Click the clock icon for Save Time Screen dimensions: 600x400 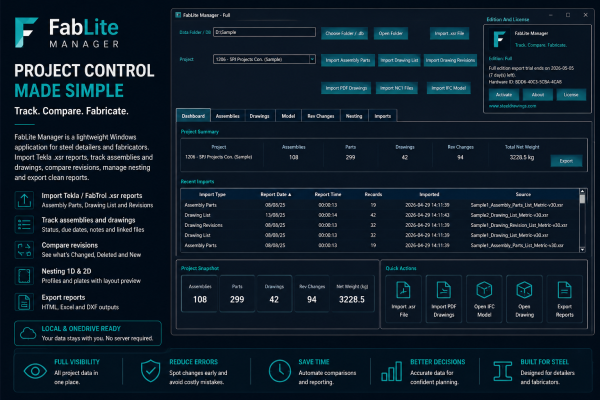coord(280,371)
